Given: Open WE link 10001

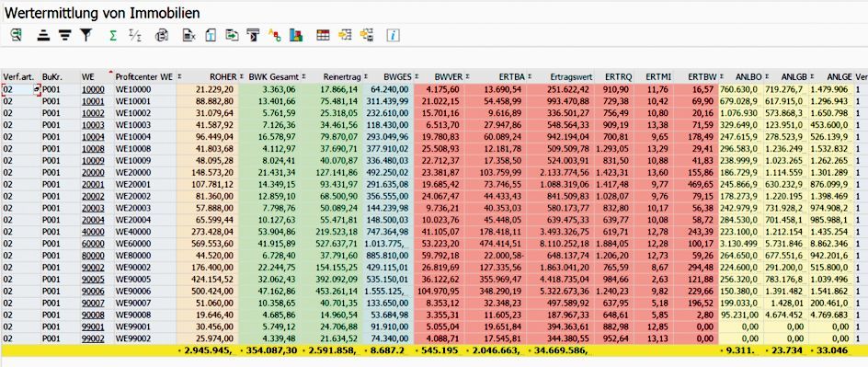Looking at the screenshot, I should [x=93, y=101].
